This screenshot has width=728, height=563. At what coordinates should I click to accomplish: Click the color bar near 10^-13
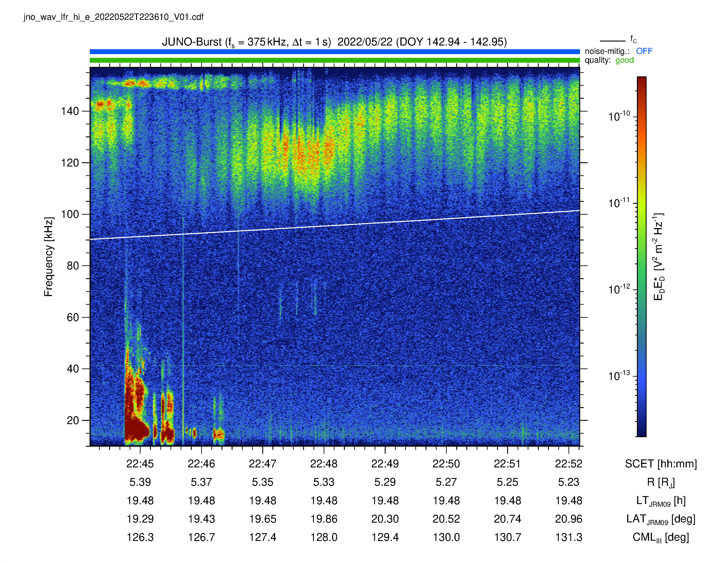coord(642,376)
